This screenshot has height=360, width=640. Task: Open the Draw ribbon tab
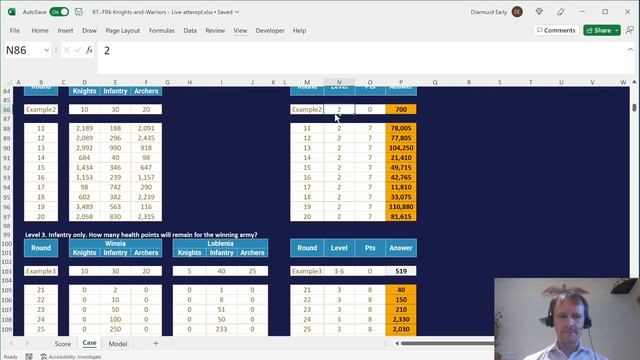pos(89,31)
